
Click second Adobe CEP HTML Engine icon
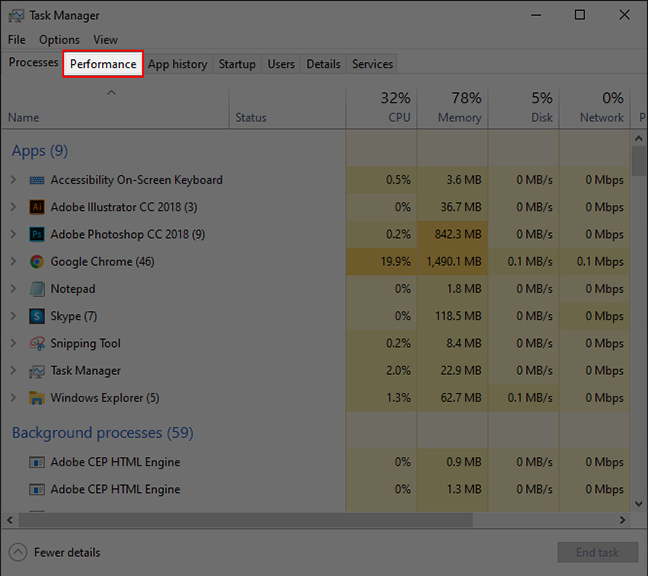(x=37, y=489)
